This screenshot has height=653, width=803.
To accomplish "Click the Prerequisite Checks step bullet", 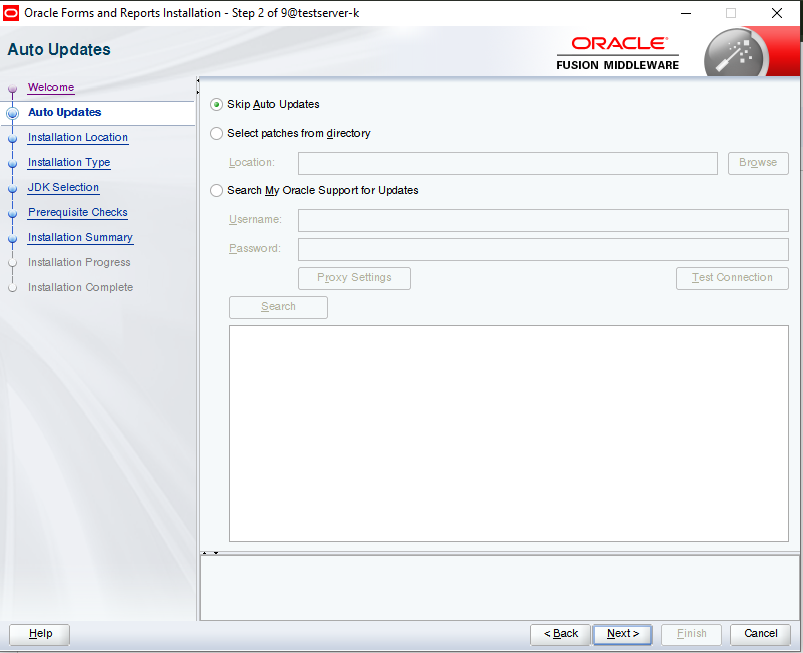I will point(13,214).
